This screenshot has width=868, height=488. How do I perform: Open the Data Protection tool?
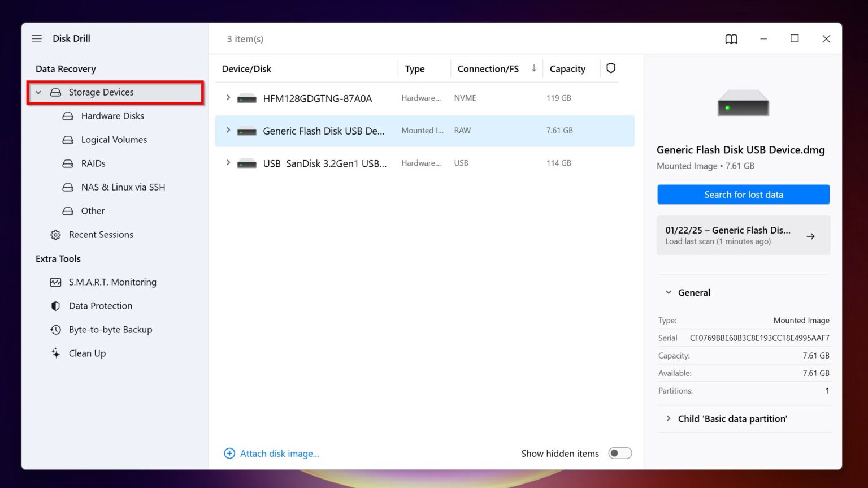point(100,306)
